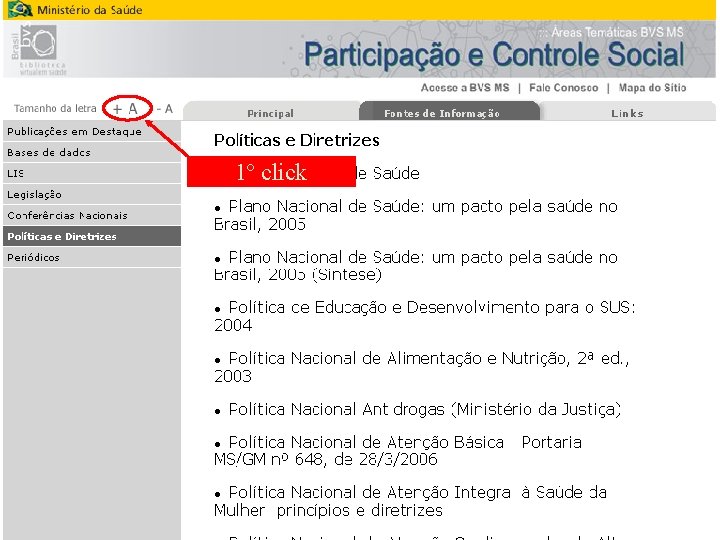The image size is (720, 540).
Task: Open Política Nacional de Alimentação e Nutrição link
Action: [422, 367]
